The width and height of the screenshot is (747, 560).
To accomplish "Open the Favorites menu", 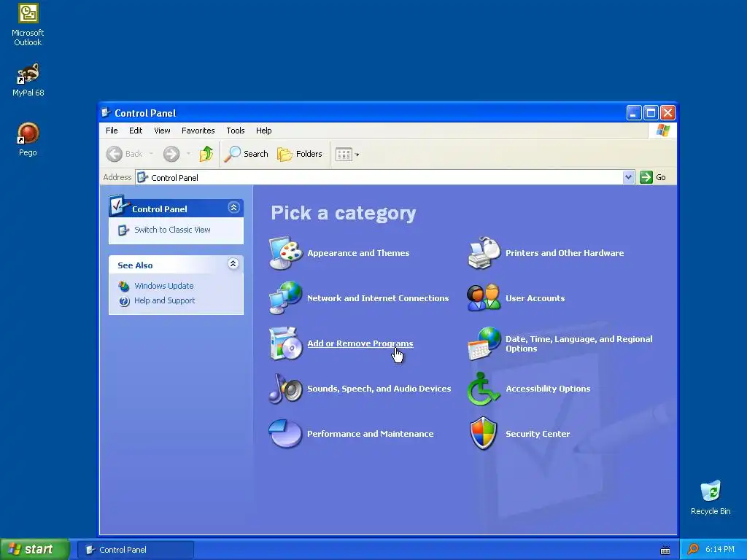I will 198,131.
